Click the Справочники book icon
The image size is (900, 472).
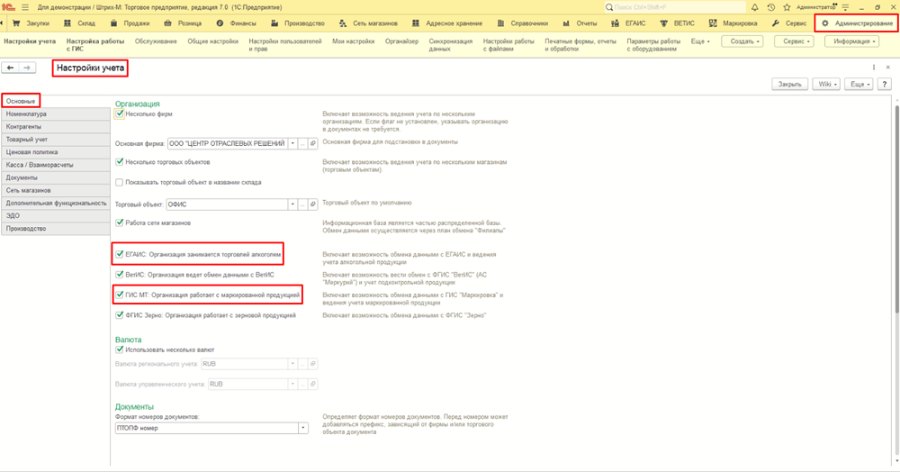(501, 24)
